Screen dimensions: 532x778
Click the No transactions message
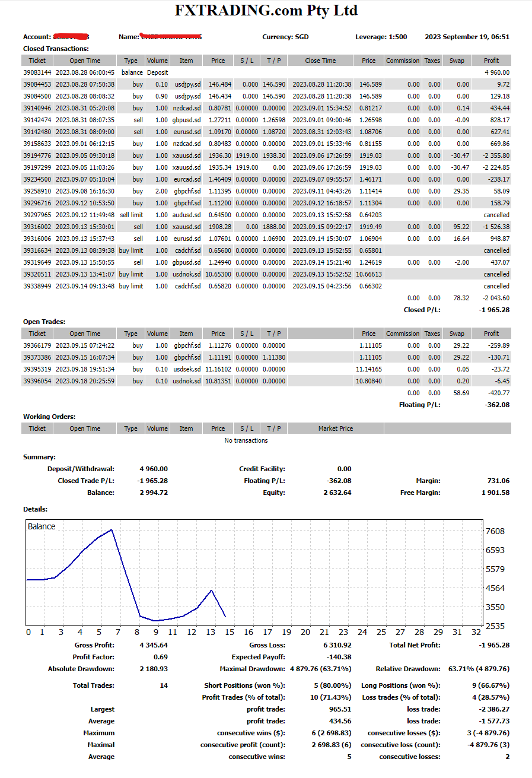click(246, 440)
